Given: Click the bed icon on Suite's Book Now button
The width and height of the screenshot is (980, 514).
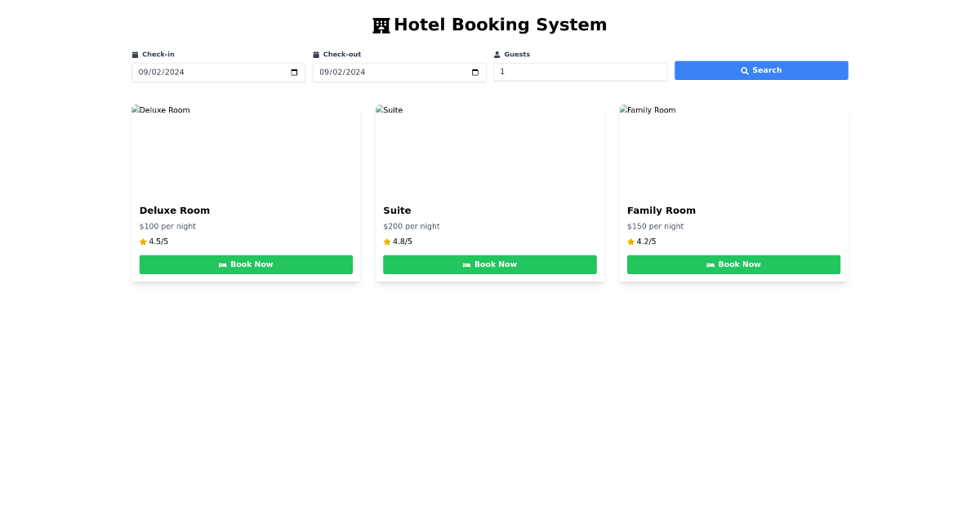Looking at the screenshot, I should click(x=465, y=264).
